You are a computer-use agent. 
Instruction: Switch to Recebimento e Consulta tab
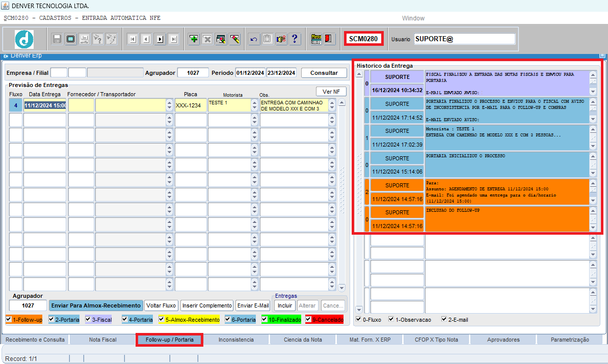(x=35, y=340)
